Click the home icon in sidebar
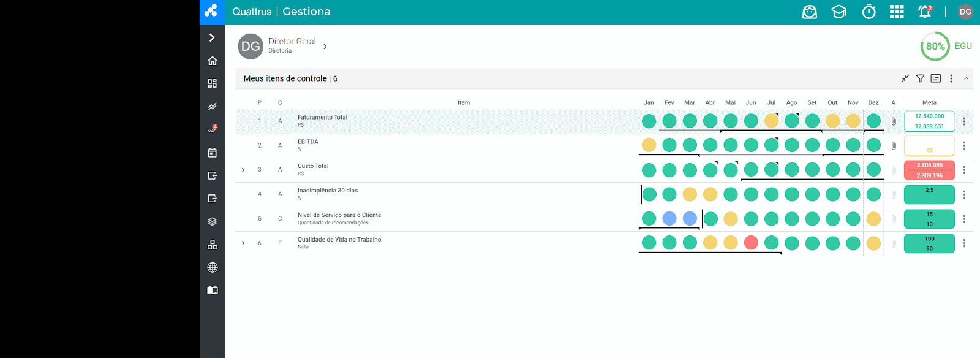This screenshot has height=358, width=980. 213,61
